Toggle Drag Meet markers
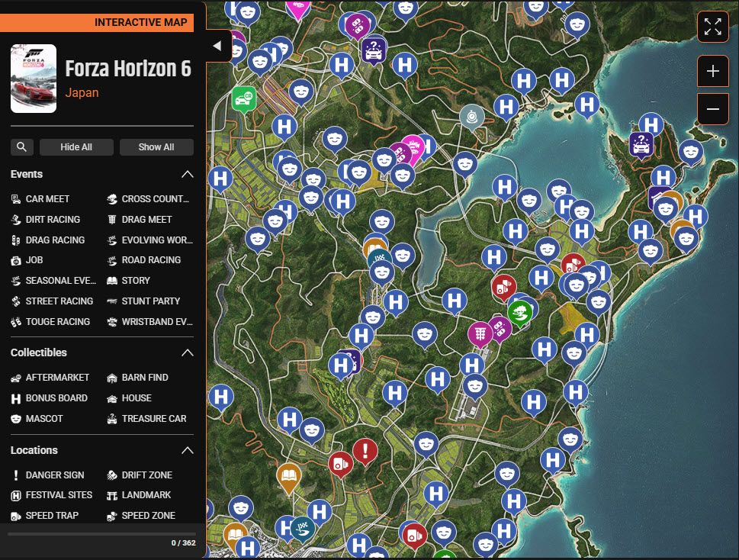The height and width of the screenshot is (560, 739). tap(140, 220)
